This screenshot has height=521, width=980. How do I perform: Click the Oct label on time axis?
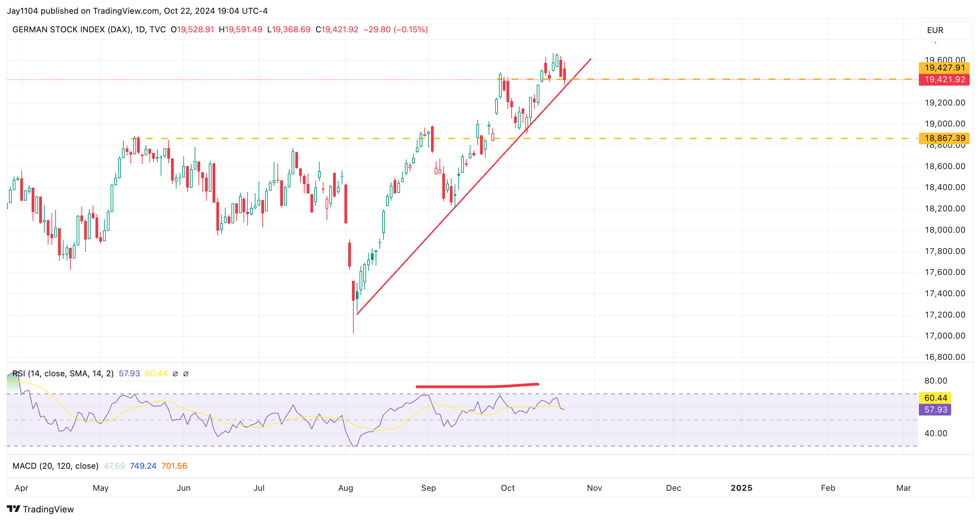(x=508, y=488)
